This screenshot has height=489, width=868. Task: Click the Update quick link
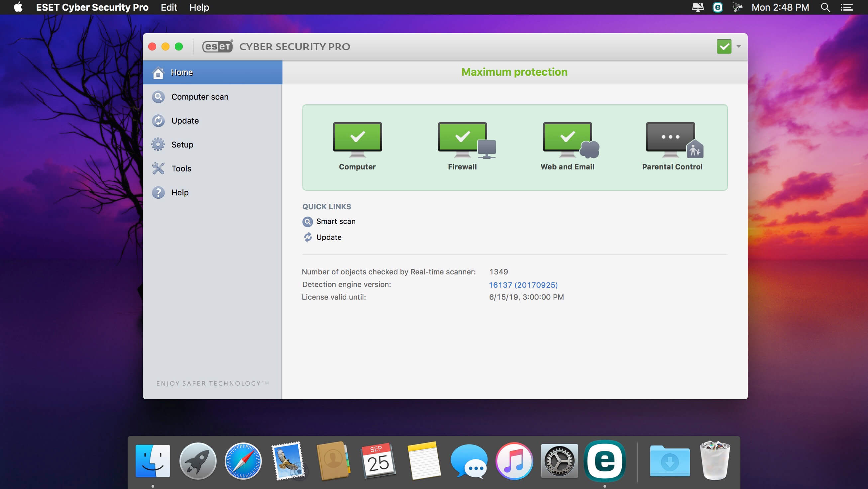click(x=329, y=237)
